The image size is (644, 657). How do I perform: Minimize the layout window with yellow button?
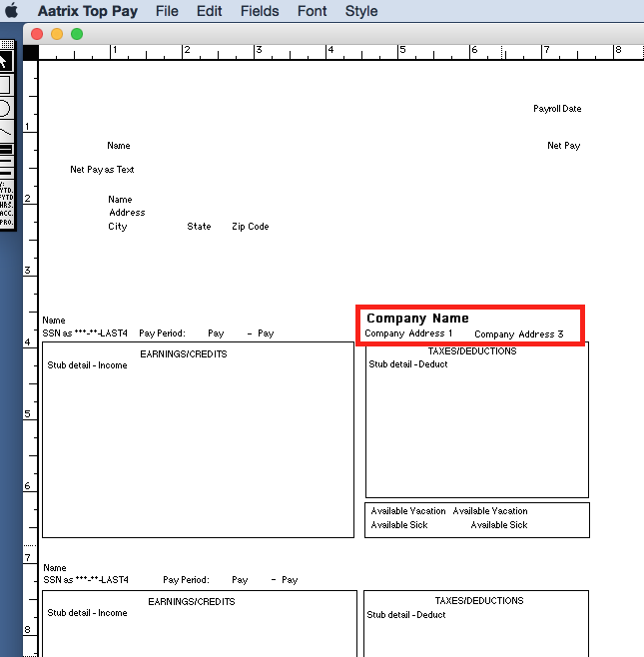(57, 34)
